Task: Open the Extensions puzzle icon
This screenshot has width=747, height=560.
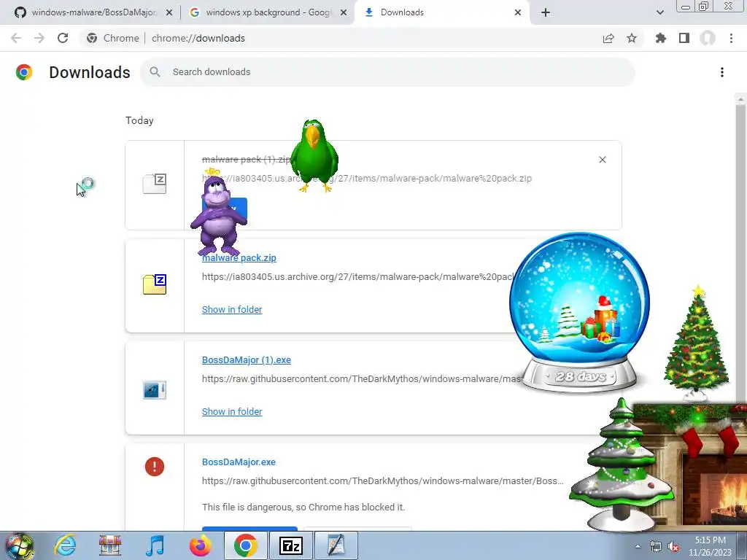Action: [x=661, y=38]
